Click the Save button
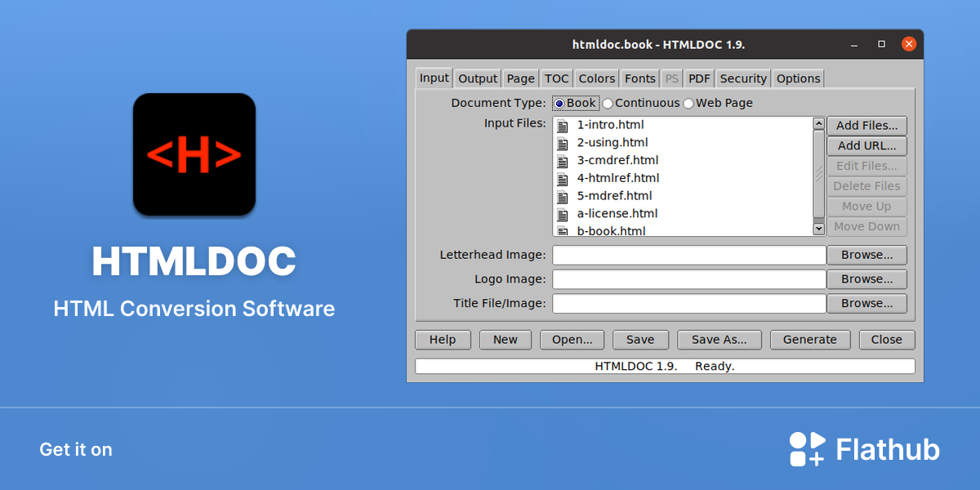Screen dimensions: 980x490 coord(640,340)
